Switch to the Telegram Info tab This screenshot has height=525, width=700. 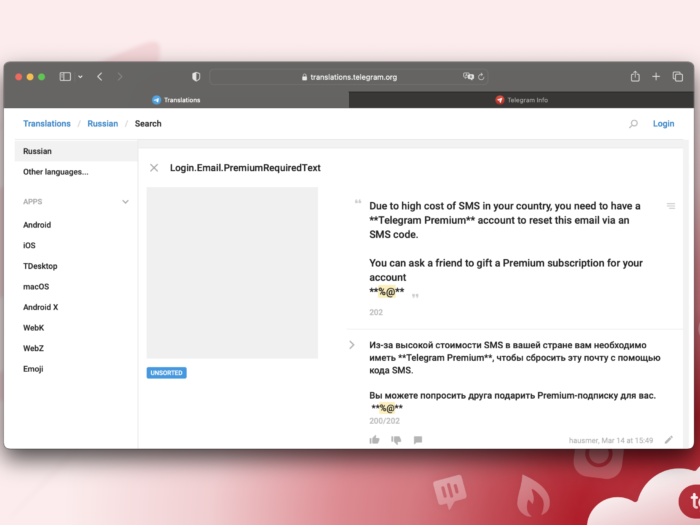pos(521,100)
